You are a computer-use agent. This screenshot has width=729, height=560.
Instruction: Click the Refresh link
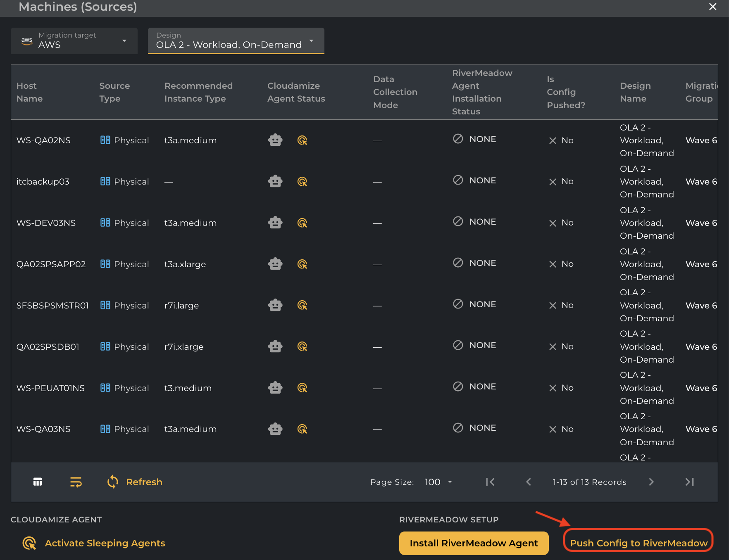coord(144,482)
